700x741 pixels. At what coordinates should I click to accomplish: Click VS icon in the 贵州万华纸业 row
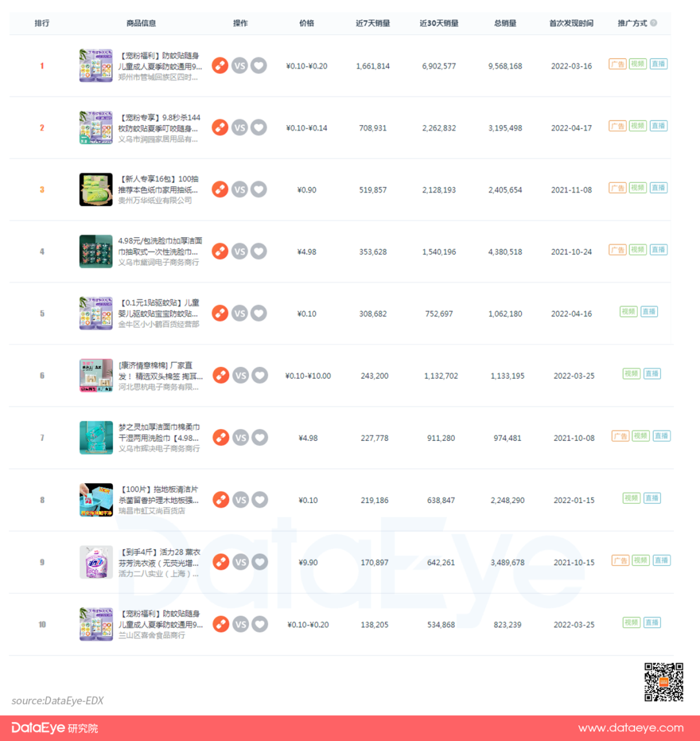[x=239, y=189]
